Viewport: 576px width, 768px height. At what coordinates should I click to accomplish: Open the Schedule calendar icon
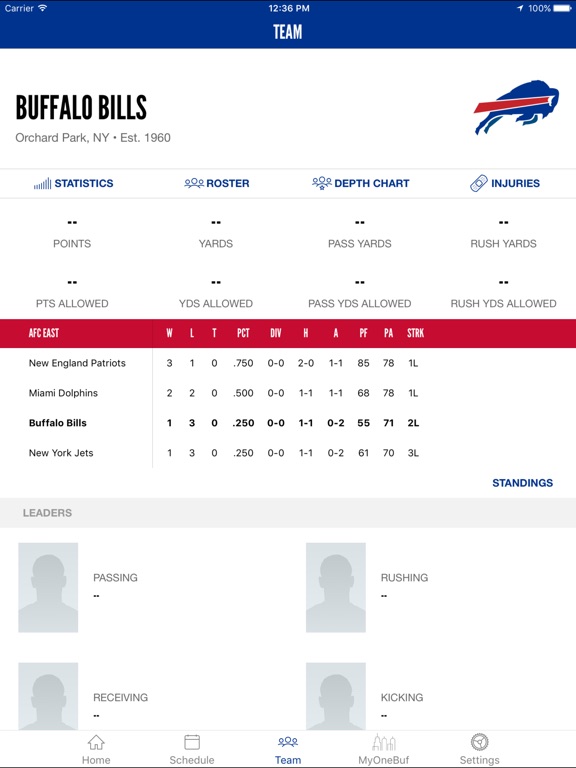192,742
